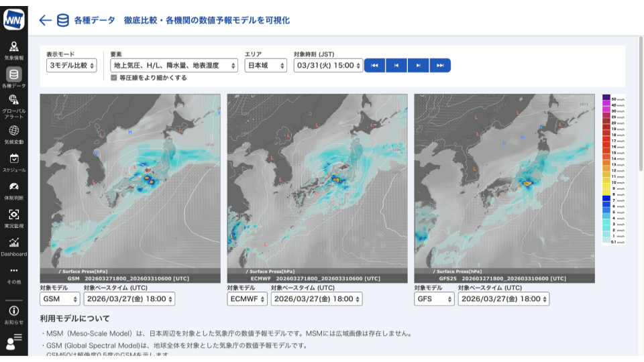Enable 等圧線をより細かくする checkbox
The height and width of the screenshot is (362, 644).
pyautogui.click(x=114, y=78)
